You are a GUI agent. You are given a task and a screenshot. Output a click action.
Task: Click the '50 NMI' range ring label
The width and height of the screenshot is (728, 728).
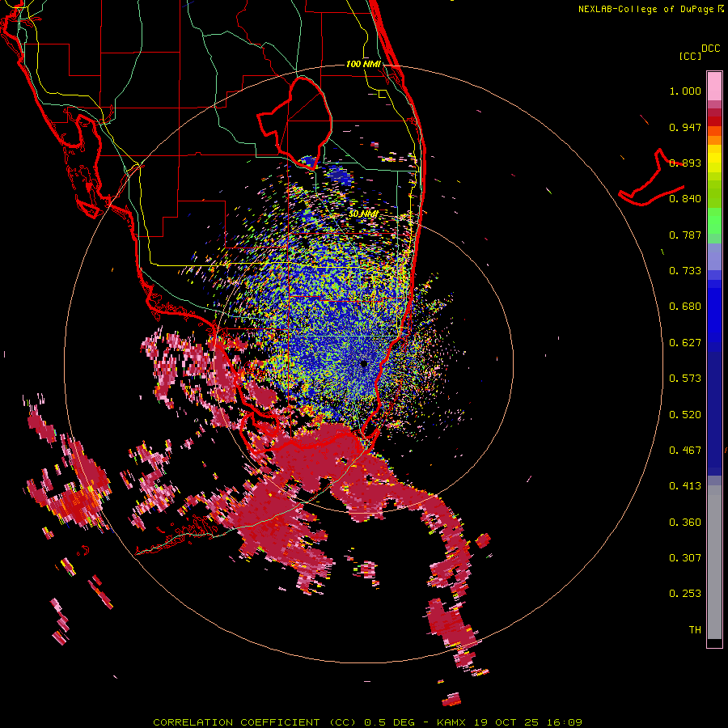click(363, 214)
